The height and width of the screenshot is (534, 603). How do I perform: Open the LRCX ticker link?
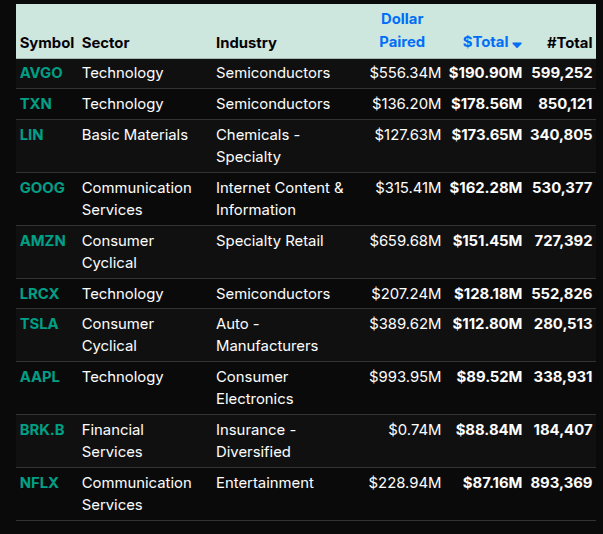pyautogui.click(x=40, y=294)
